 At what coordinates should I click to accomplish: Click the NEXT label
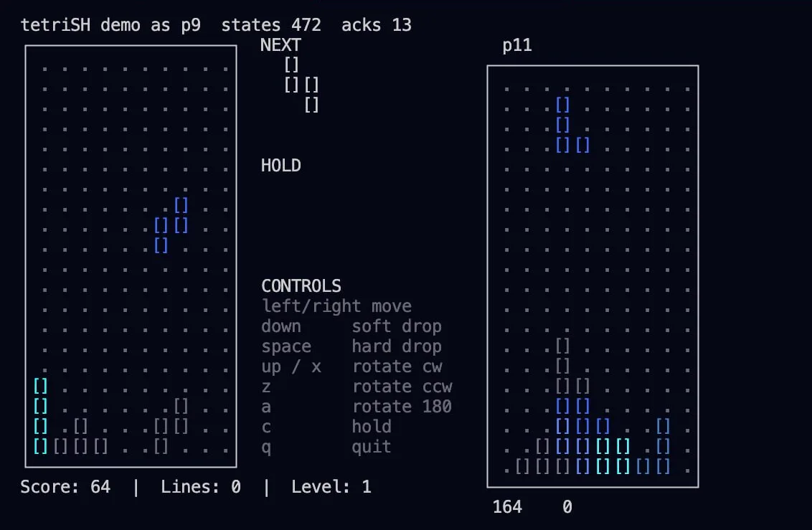click(x=280, y=45)
